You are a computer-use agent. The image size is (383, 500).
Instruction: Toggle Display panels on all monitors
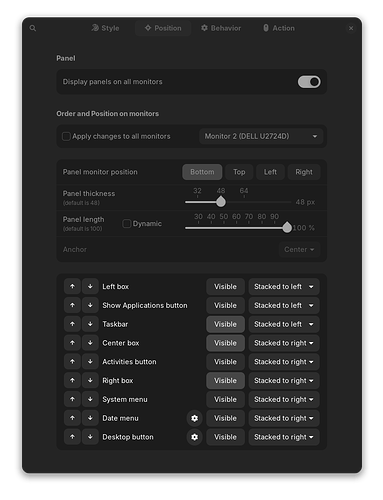coord(309,82)
